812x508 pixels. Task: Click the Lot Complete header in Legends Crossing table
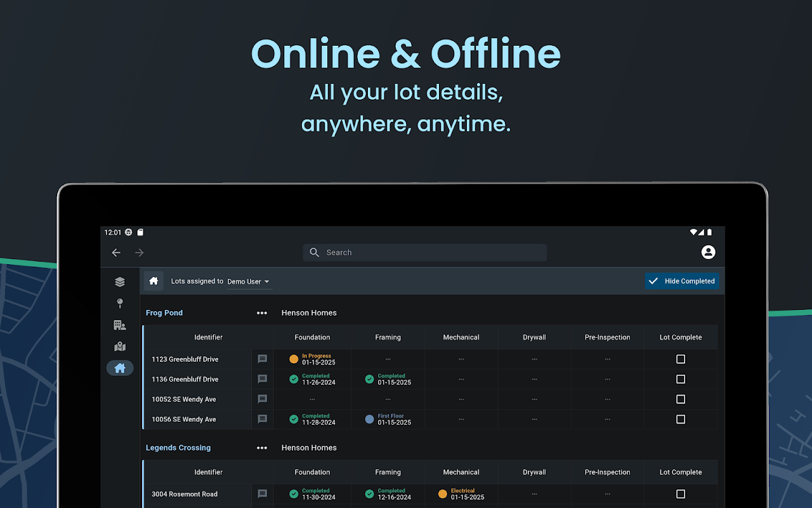click(x=681, y=472)
